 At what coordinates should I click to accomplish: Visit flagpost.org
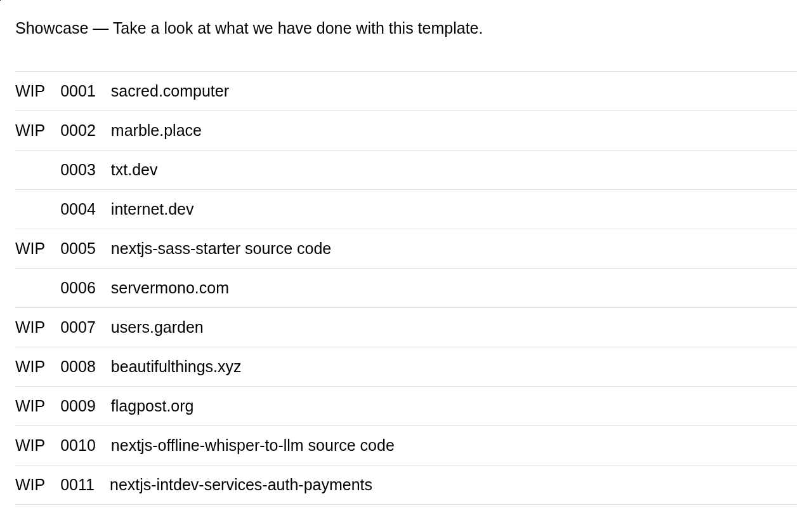pos(152,406)
